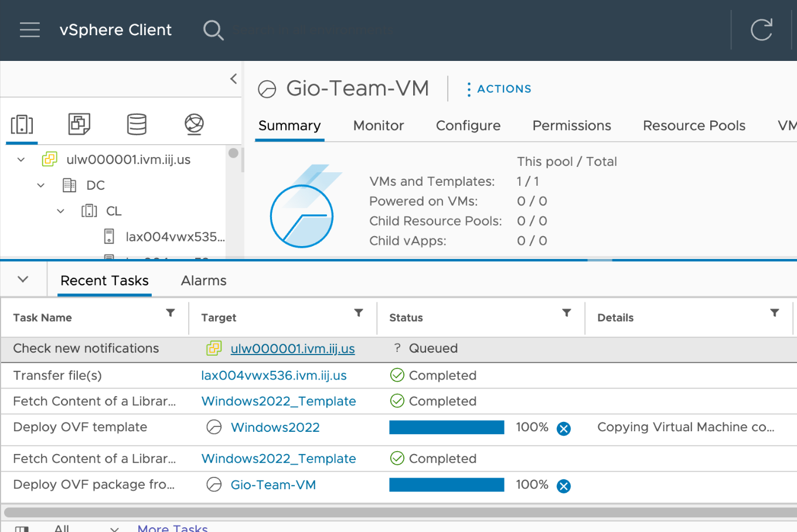
Task: Click the cluster icon next to CL
Action: click(x=89, y=211)
